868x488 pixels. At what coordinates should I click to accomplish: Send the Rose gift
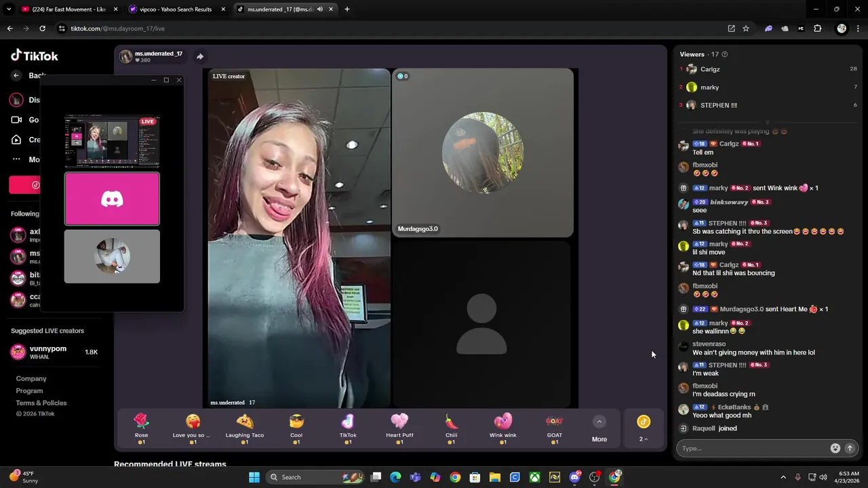pos(141,430)
